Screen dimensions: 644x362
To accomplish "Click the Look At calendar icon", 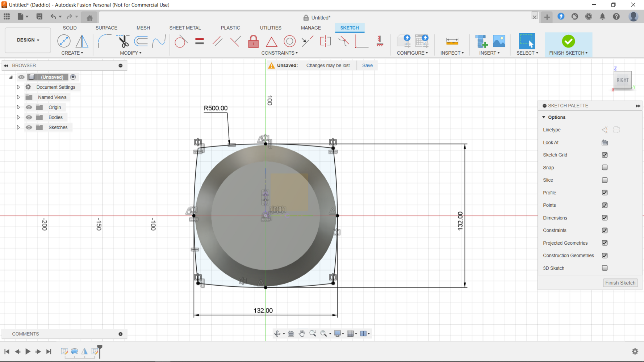I will [605, 142].
